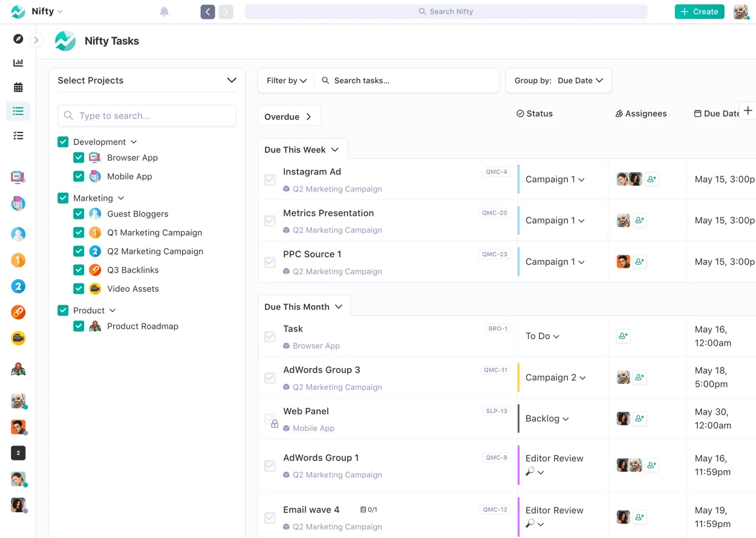The width and height of the screenshot is (756, 538).
Task: Open the calendar icon in the left sidebar
Action: pos(18,86)
